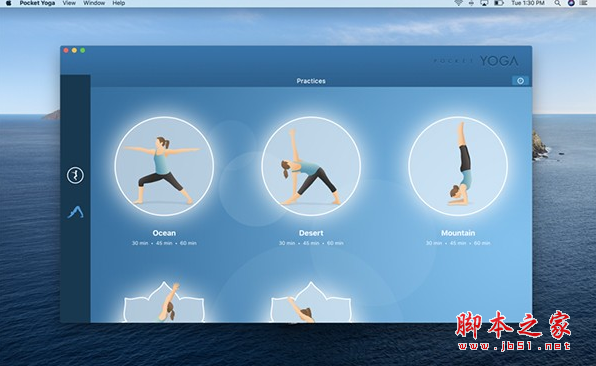Choose 60 min under Mountain
This screenshot has height=366, width=596.
pos(482,243)
